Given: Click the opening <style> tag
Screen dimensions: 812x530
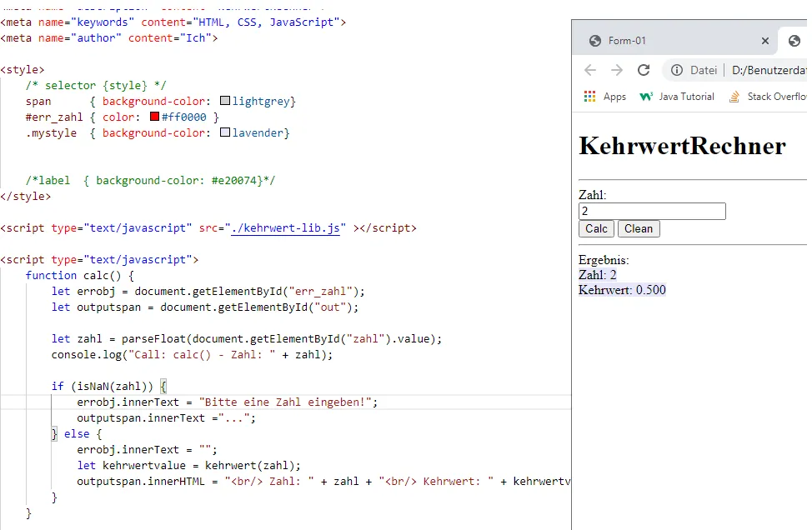Looking at the screenshot, I should coord(23,69).
